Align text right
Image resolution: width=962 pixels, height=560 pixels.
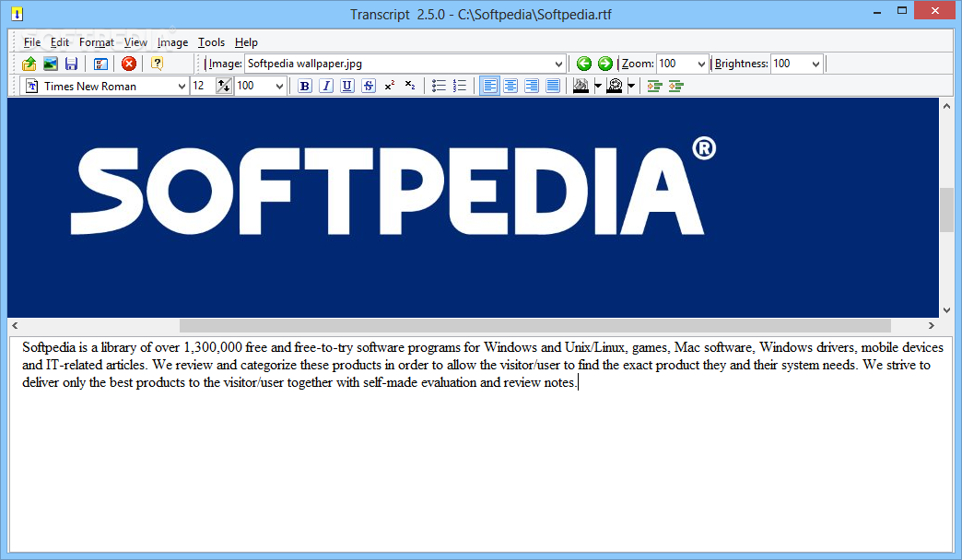532,86
